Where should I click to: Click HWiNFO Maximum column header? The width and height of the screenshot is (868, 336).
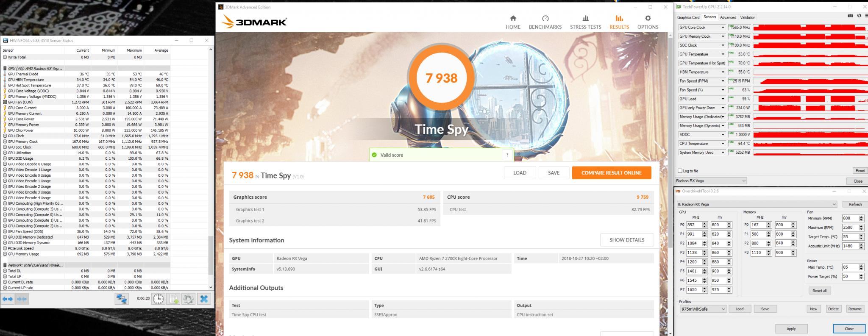pos(130,50)
